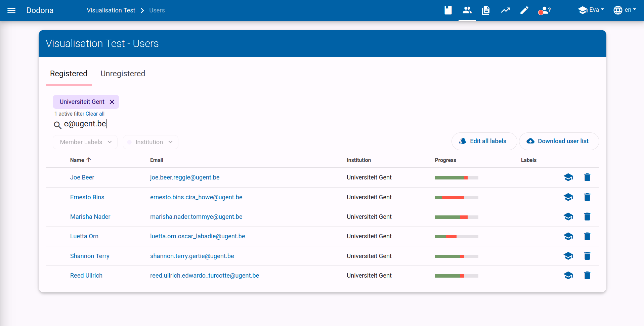Click Download user list button
The height and width of the screenshot is (326, 644).
point(559,141)
